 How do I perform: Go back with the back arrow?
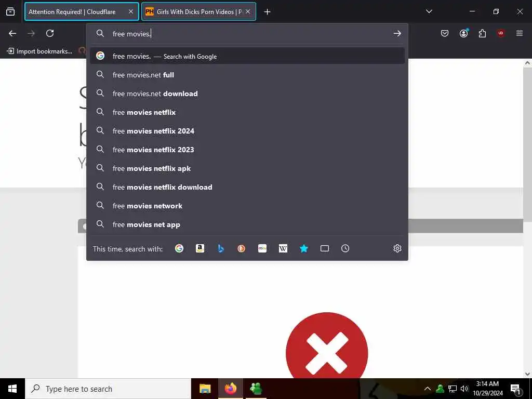12,33
